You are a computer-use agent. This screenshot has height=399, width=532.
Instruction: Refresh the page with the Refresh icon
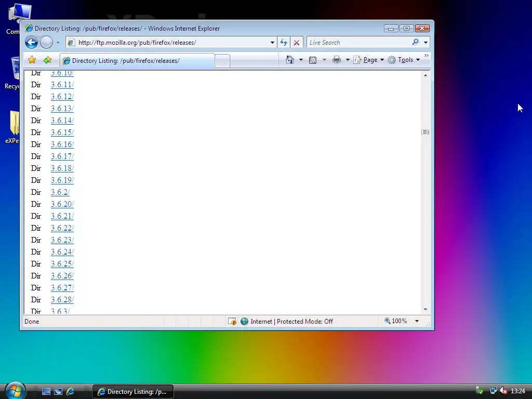284,43
